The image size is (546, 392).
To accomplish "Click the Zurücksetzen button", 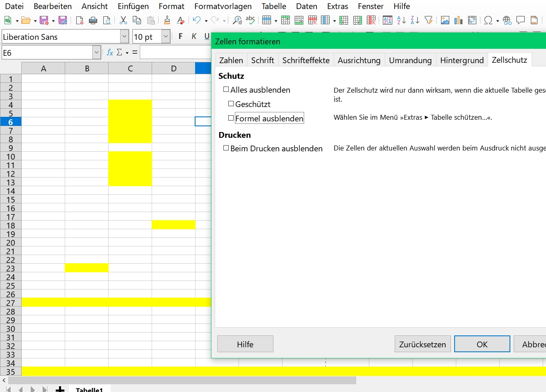I will coord(423,344).
